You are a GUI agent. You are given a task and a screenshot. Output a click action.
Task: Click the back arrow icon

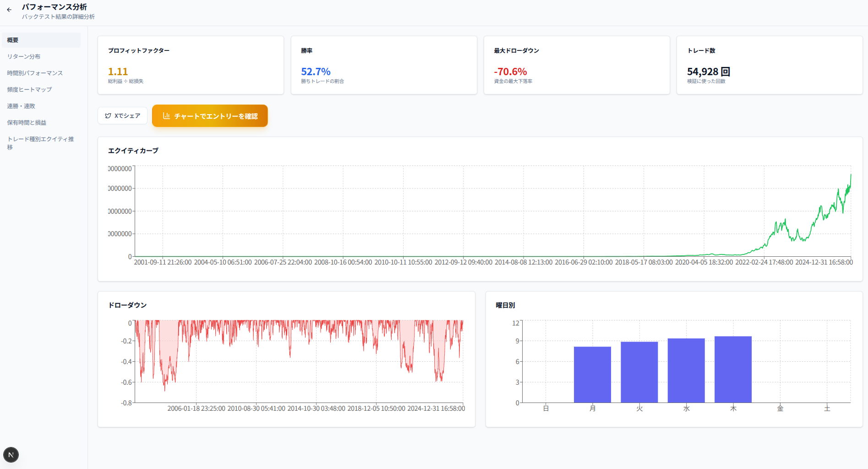[x=9, y=10]
